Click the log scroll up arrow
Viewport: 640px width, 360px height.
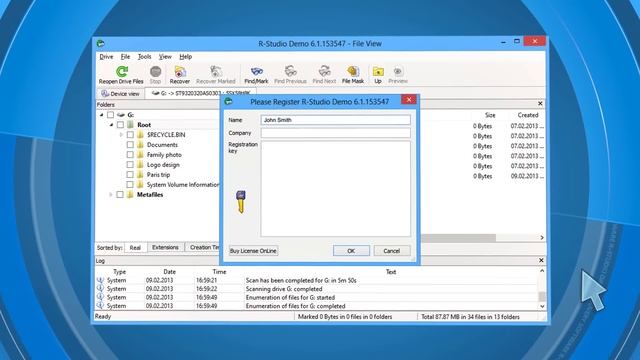542,271
